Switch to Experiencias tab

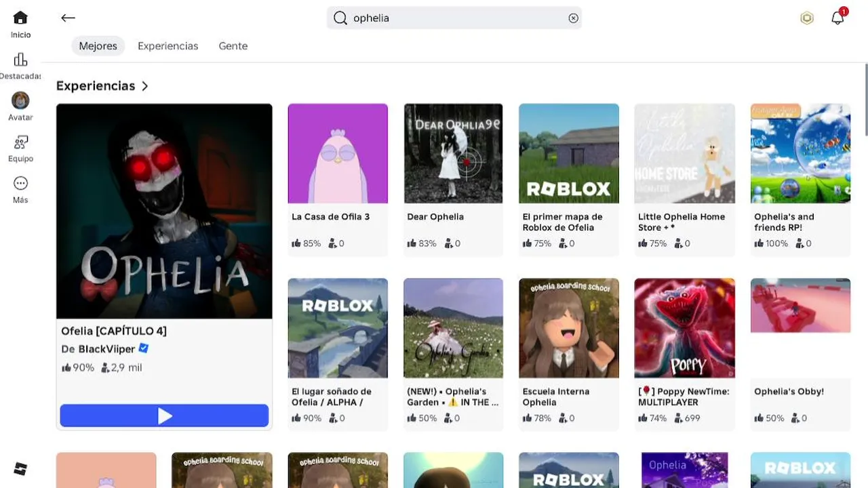click(168, 46)
